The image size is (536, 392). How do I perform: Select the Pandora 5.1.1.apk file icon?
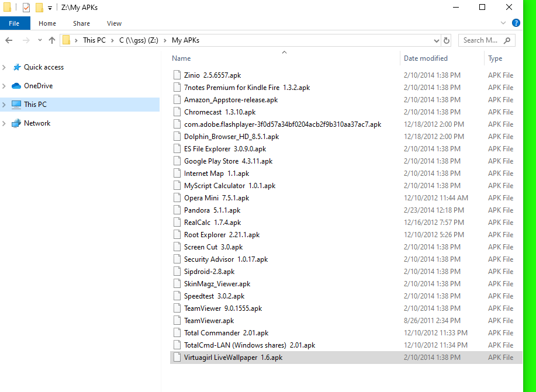(x=178, y=210)
